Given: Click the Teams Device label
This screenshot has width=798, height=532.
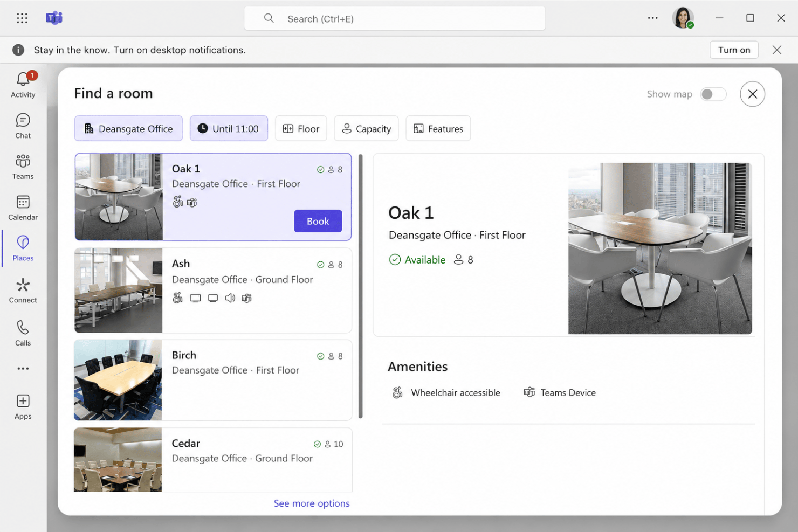Looking at the screenshot, I should [x=568, y=393].
